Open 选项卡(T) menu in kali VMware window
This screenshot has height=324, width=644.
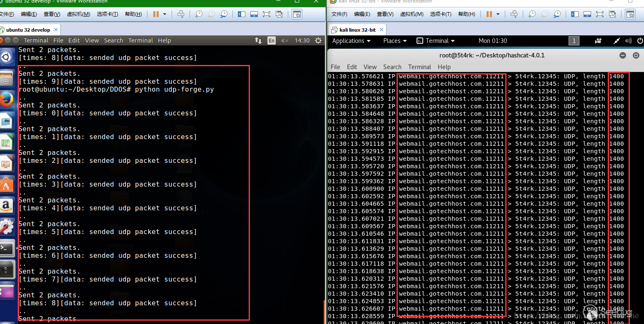click(x=441, y=14)
